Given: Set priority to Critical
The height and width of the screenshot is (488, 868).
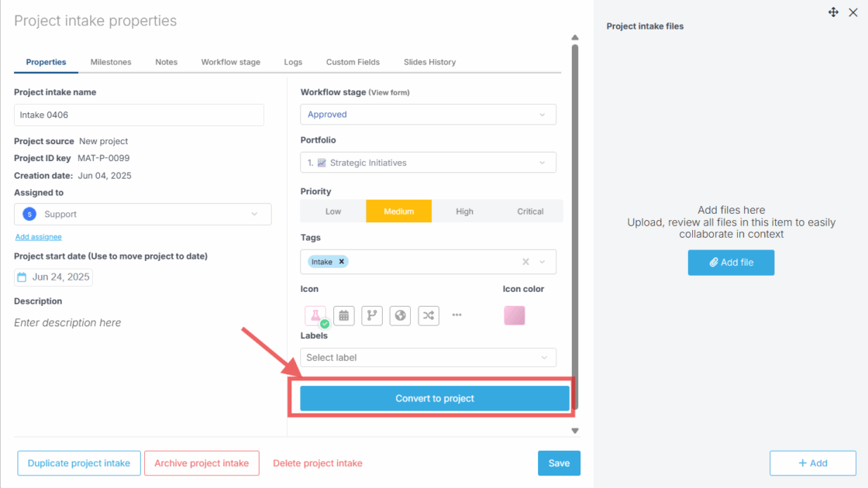Looking at the screenshot, I should pos(530,211).
